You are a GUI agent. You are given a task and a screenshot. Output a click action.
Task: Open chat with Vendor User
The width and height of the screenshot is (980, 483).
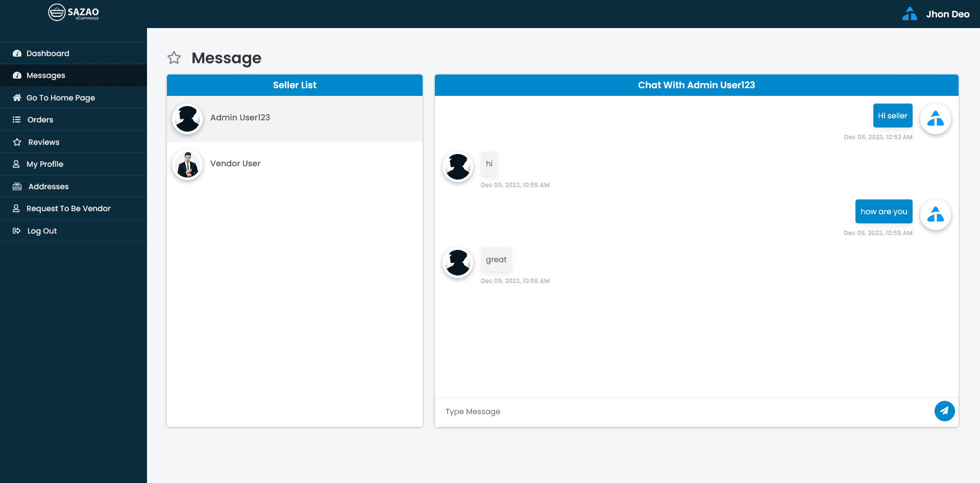coord(235,164)
